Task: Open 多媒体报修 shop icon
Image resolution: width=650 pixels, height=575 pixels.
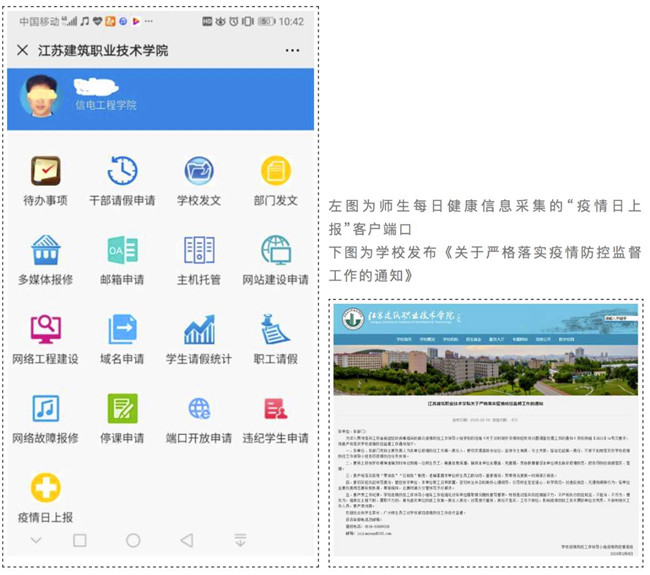Action: pos(46,250)
